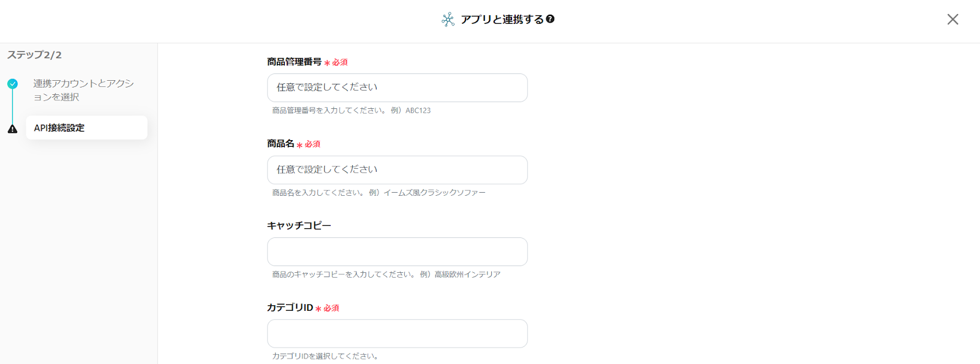Click the completed step checkmark icon
Screen dimensions: 980x364
point(12,84)
